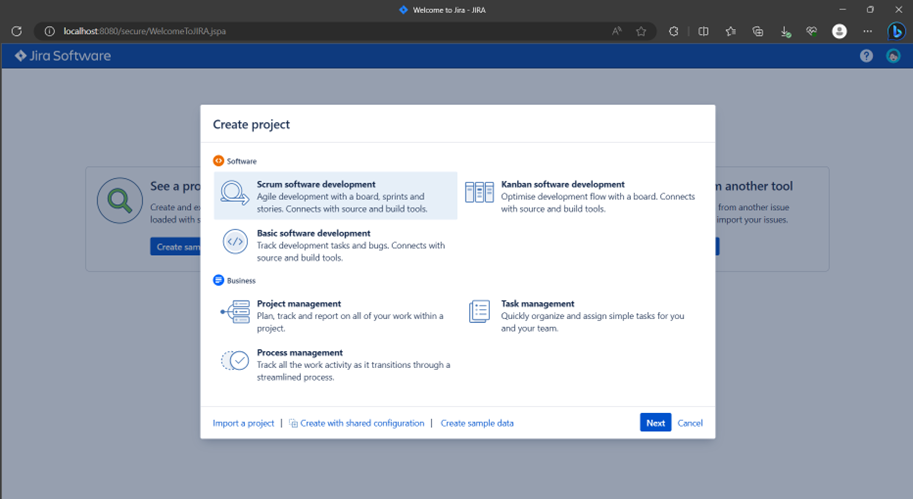Cancel the Create project dialog
The height and width of the screenshot is (499, 913).
(x=690, y=423)
